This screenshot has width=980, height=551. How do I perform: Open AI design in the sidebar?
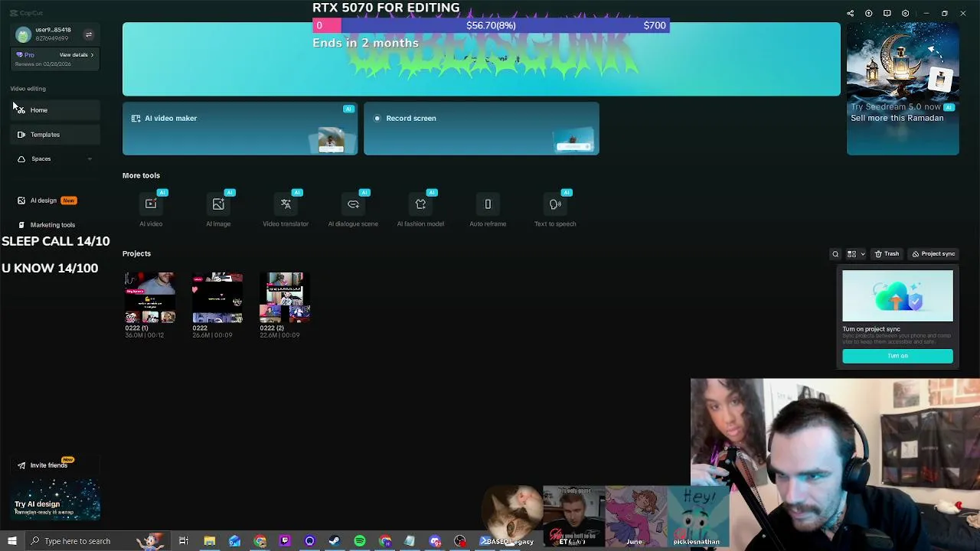[55, 201]
